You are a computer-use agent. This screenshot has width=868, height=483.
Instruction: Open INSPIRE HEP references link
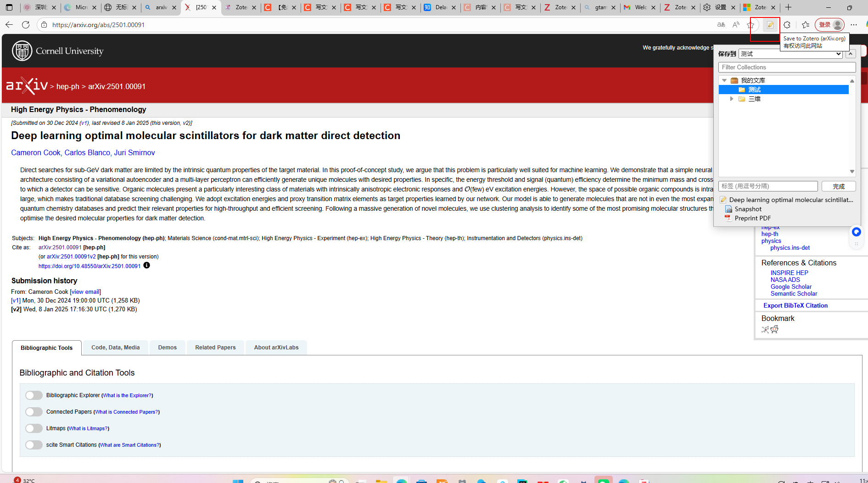[x=789, y=273]
